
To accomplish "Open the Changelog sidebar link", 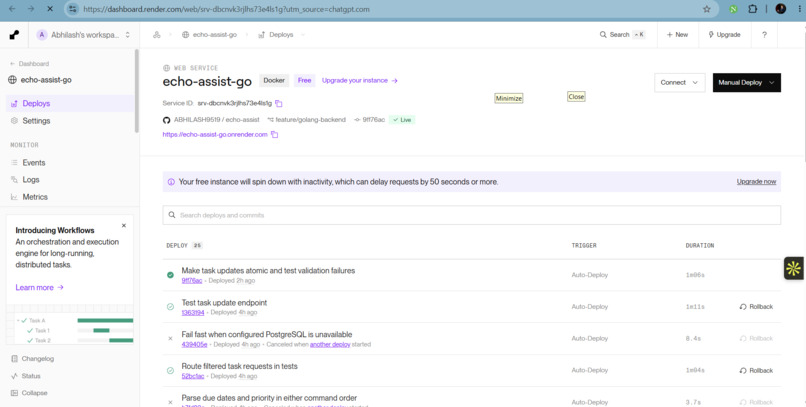I will click(x=32, y=359).
